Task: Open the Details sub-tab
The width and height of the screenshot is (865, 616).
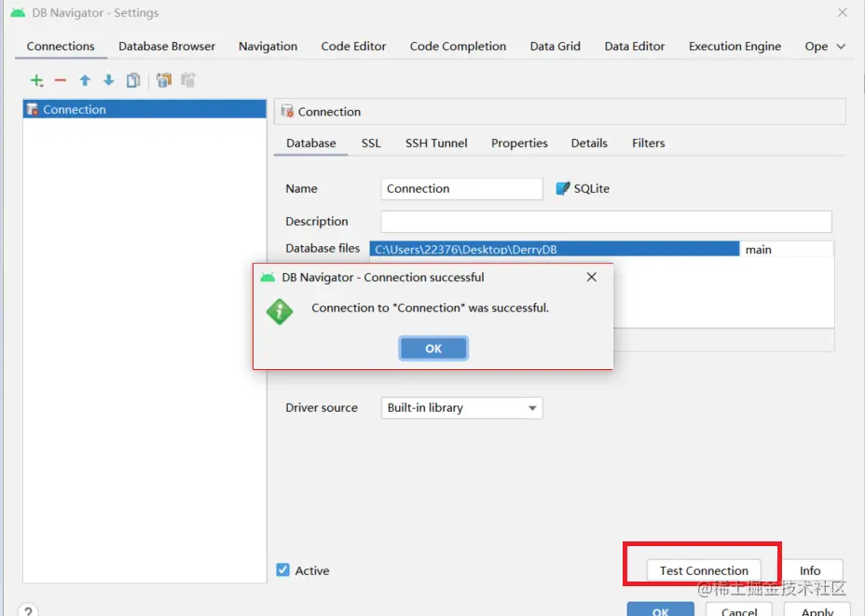Action: (589, 144)
